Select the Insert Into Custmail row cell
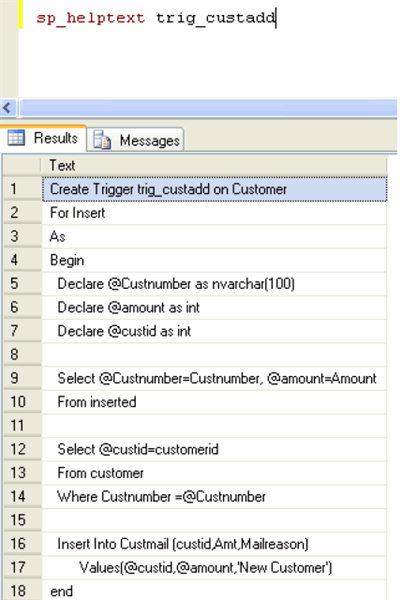 point(214,544)
